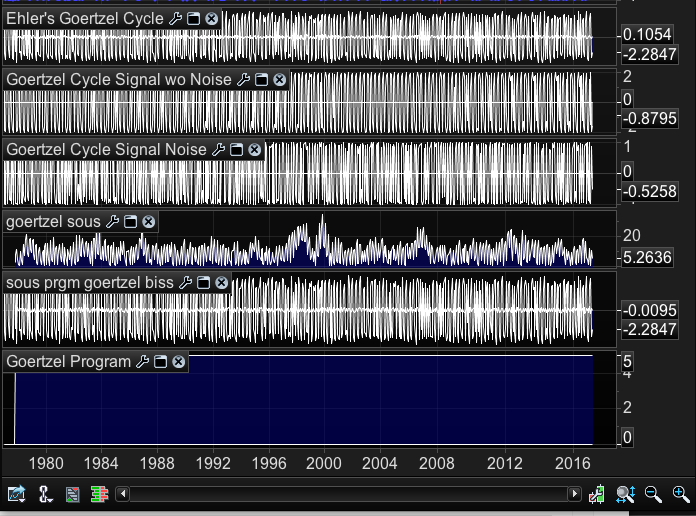Click the green and red bars indicator icon
The width and height of the screenshot is (696, 516).
(99, 494)
